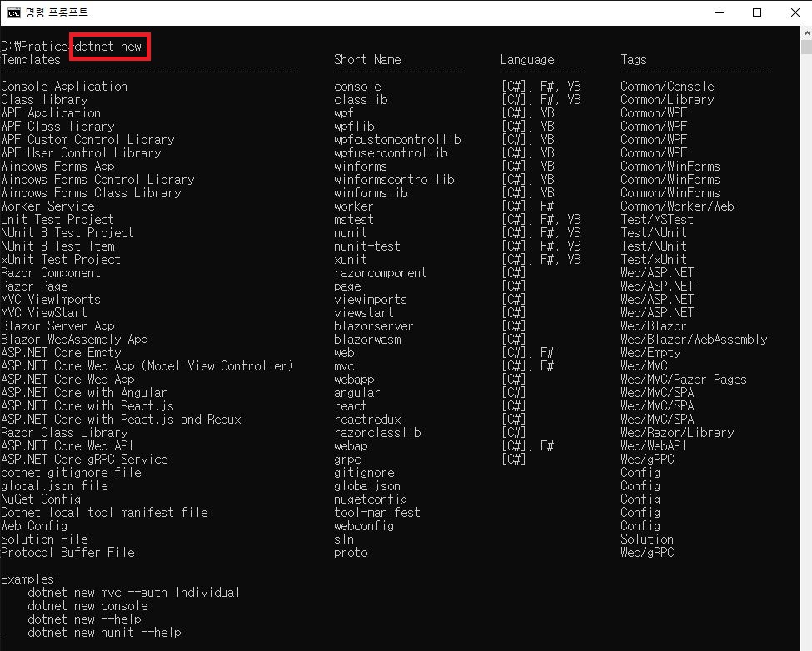Click short name 'wpfusercontrollib'

pos(391,153)
